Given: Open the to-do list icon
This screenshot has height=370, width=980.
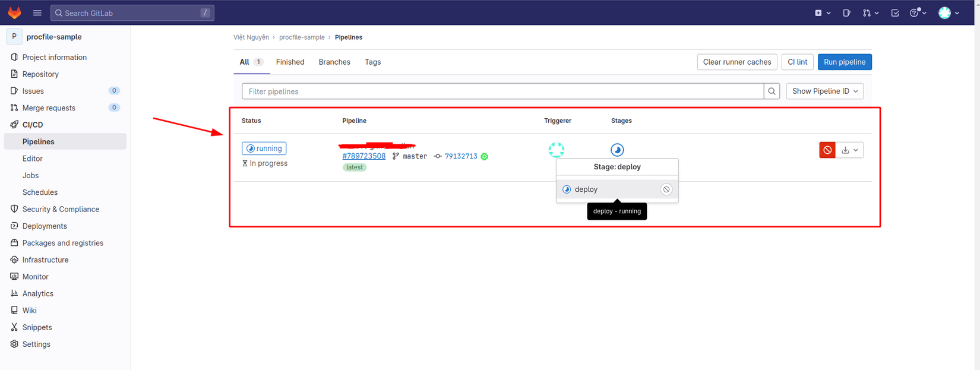Looking at the screenshot, I should tap(895, 12).
